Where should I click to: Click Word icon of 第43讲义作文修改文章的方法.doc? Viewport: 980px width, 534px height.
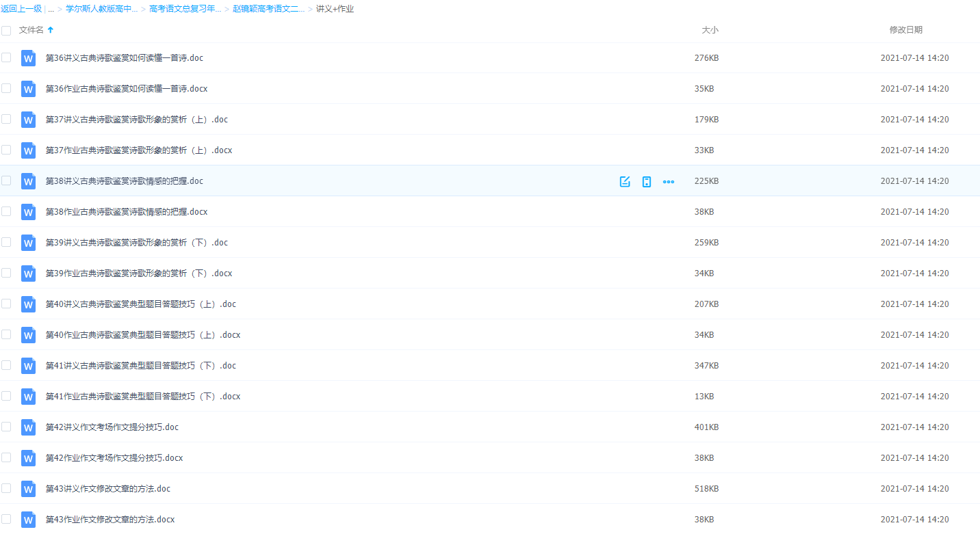(x=28, y=489)
